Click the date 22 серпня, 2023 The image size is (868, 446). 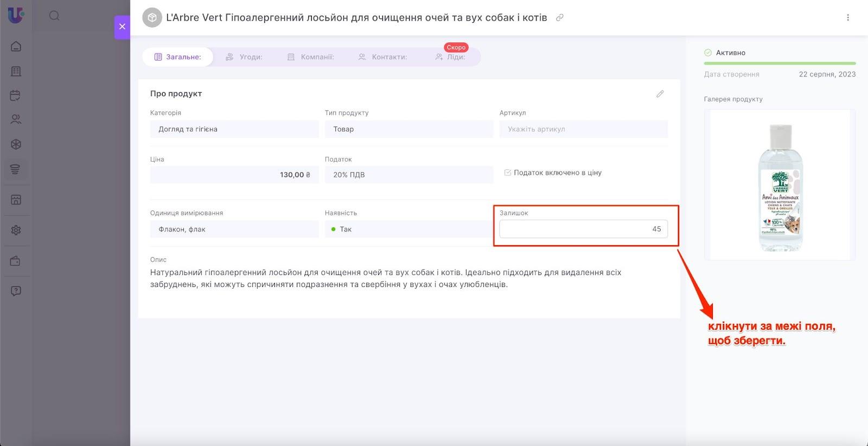click(x=827, y=74)
